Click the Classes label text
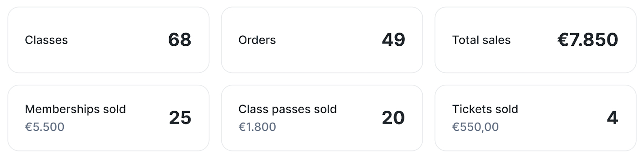This screenshot has height=159, width=644. (46, 40)
